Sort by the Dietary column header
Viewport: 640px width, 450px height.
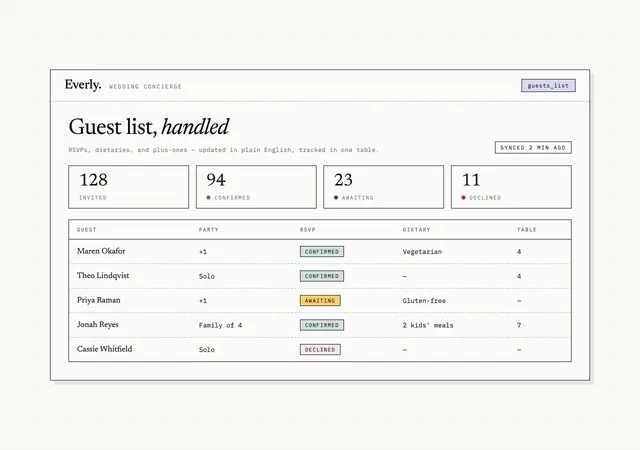(x=416, y=229)
